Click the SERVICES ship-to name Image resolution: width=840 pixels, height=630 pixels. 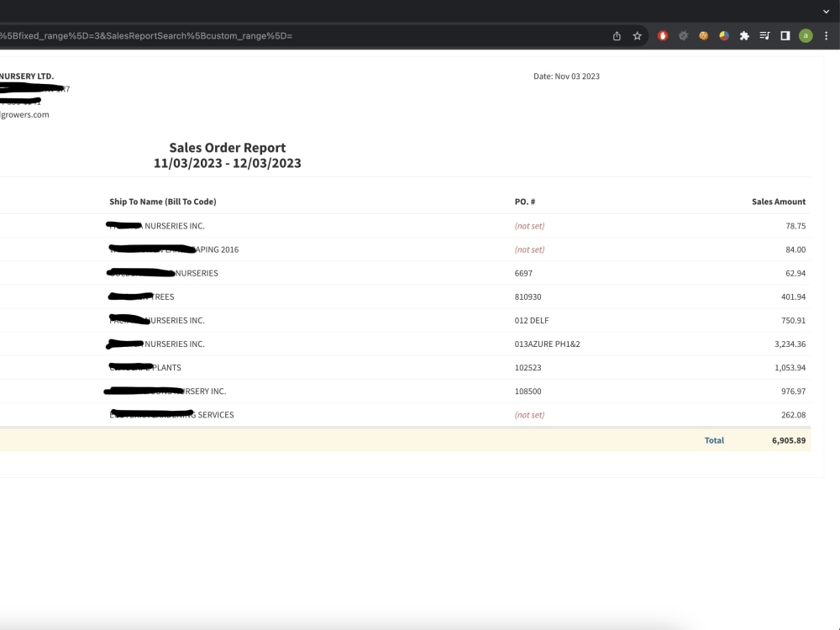(x=171, y=415)
